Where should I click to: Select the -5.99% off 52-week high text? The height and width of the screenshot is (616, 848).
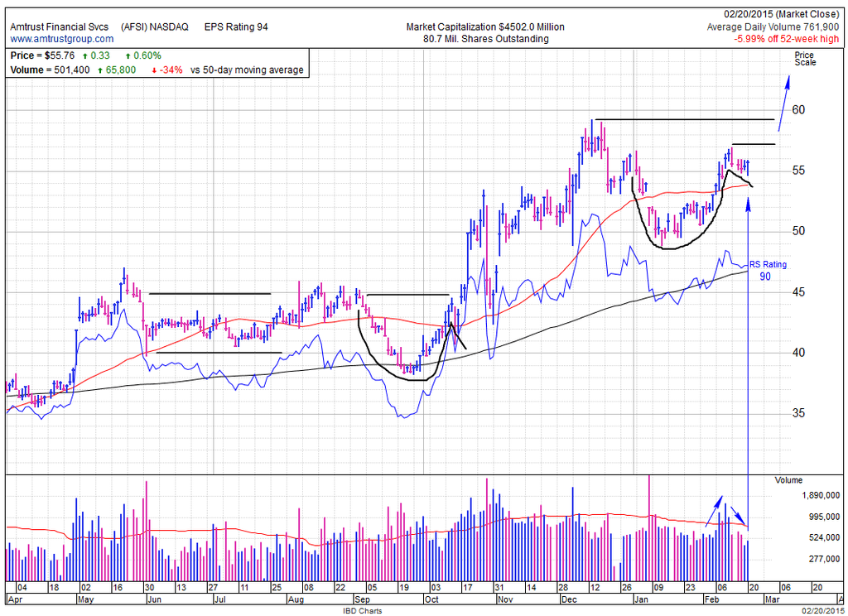[x=787, y=39]
